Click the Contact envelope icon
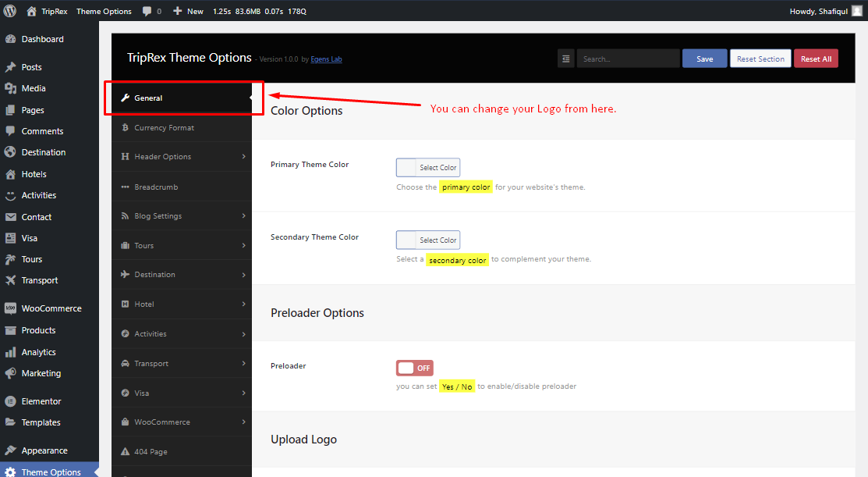The image size is (868, 477). click(x=10, y=217)
